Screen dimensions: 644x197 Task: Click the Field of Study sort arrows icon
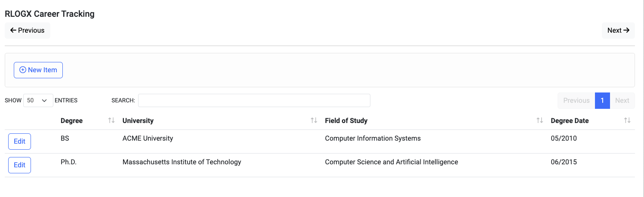pos(539,120)
